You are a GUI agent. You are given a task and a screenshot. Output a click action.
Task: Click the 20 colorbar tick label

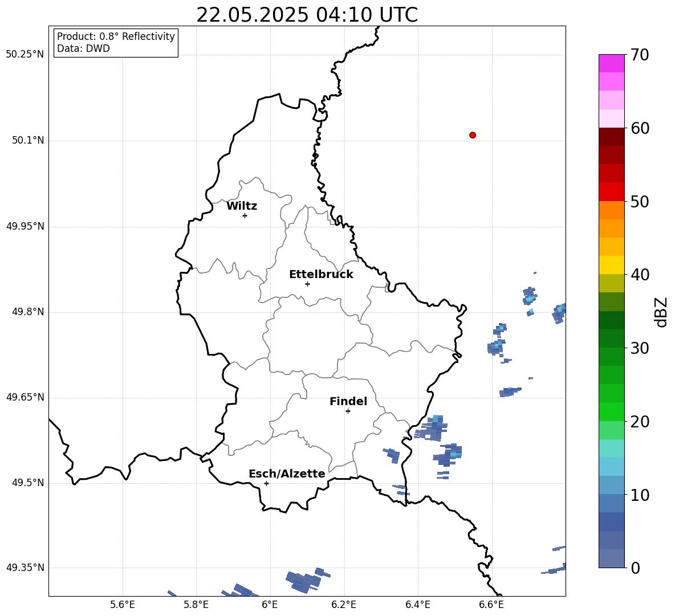click(x=640, y=422)
